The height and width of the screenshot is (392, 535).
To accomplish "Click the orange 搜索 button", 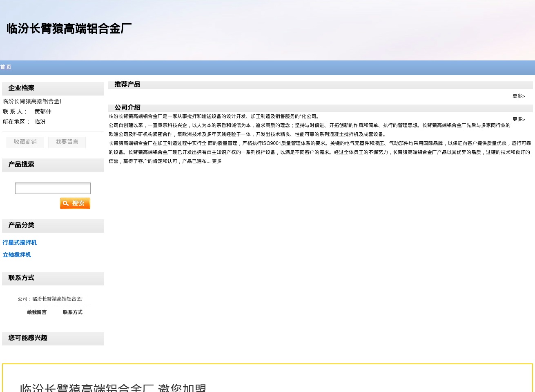I will tap(75, 203).
